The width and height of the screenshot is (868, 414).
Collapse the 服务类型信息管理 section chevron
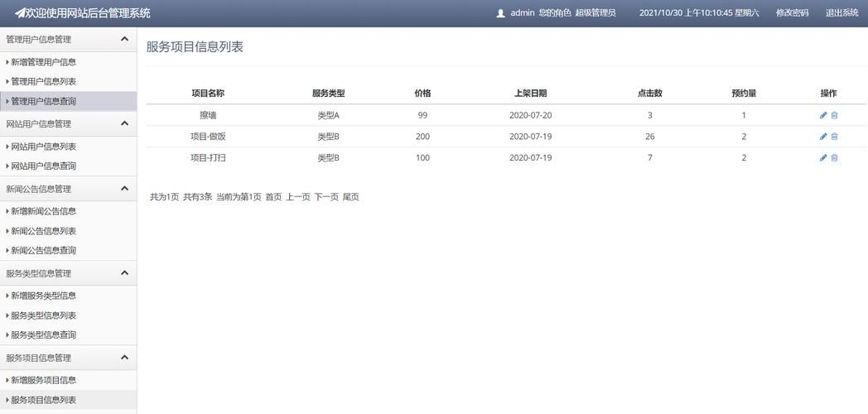click(x=124, y=273)
